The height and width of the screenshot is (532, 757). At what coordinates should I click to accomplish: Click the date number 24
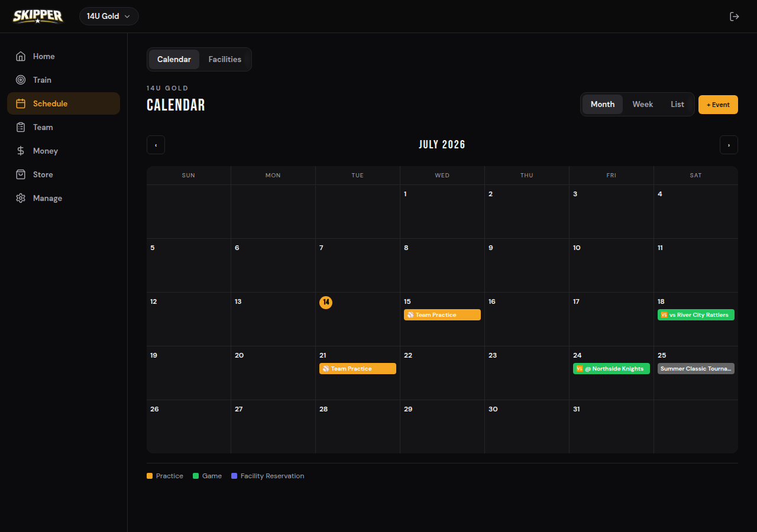click(577, 355)
